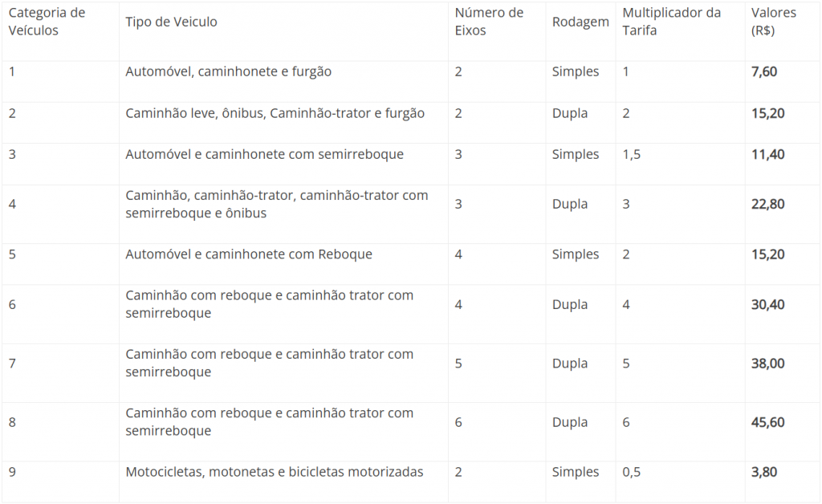
Task: Select 'Motocicletas, motonetas e bicicletas motorizadas' row
Action: [274, 472]
